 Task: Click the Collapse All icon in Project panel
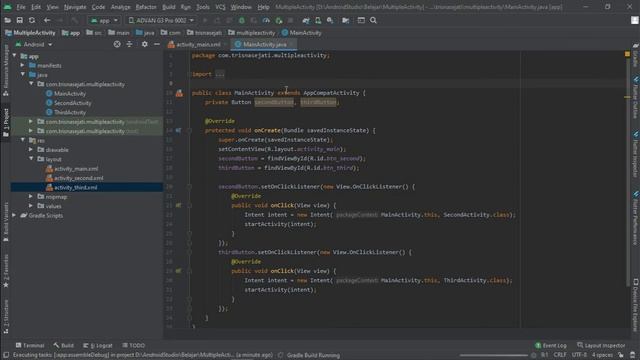point(129,44)
